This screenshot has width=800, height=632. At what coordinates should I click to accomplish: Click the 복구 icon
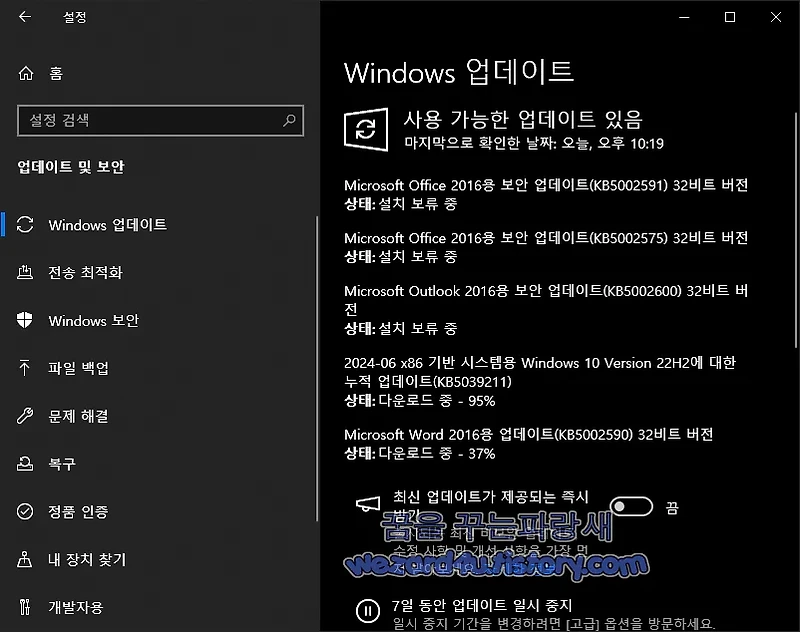[24, 464]
